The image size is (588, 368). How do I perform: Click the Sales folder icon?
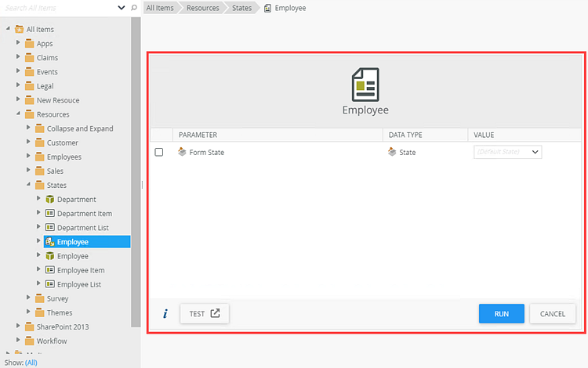point(39,171)
